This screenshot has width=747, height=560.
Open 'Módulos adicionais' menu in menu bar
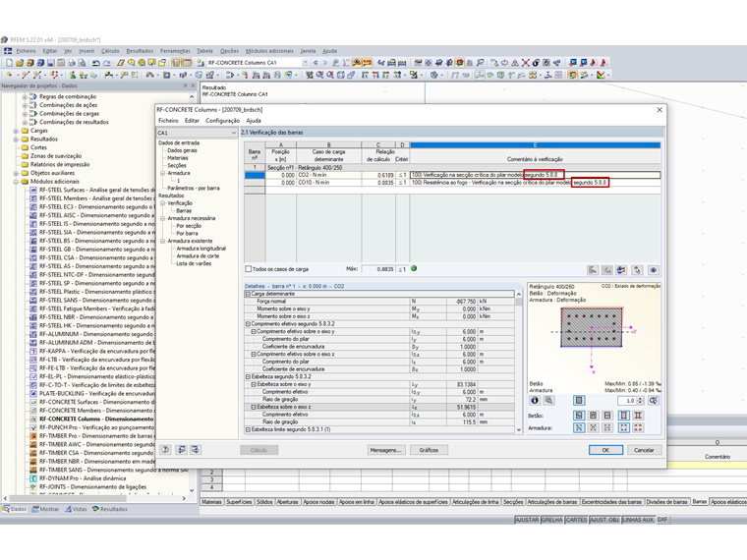(x=269, y=51)
